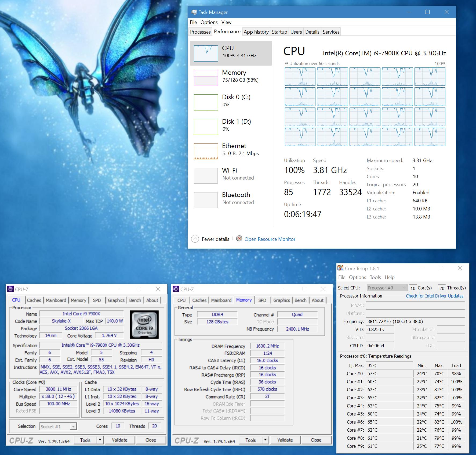
Task: Click Open Resource Monitor link
Action: pyautogui.click(x=270, y=239)
